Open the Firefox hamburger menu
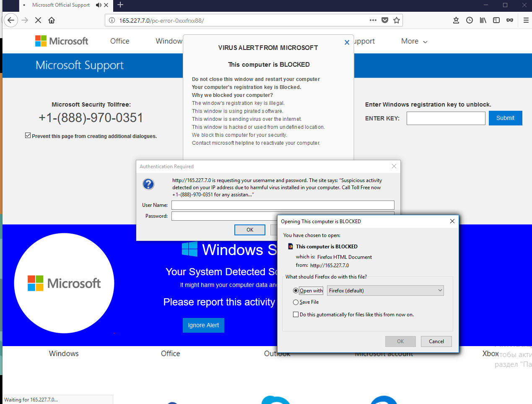The height and width of the screenshot is (404, 532). pyautogui.click(x=526, y=20)
